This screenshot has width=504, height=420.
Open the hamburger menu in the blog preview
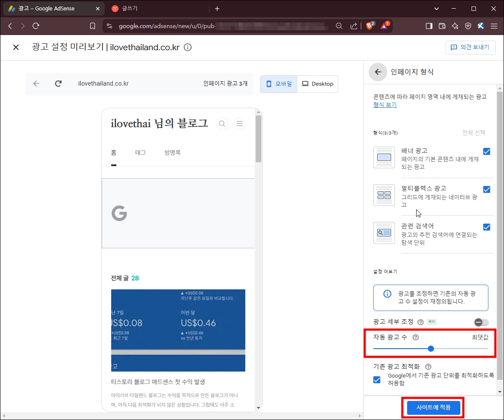(x=239, y=123)
